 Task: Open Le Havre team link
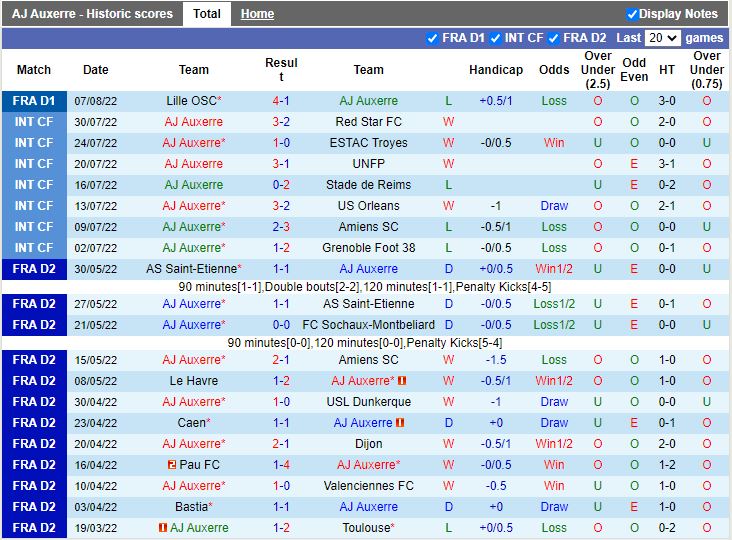point(193,381)
